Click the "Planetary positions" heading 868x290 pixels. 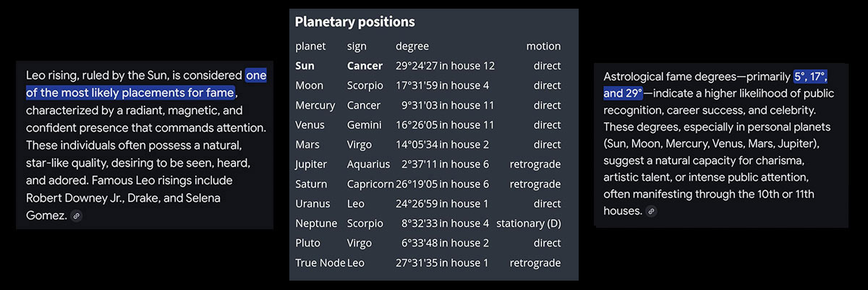(354, 22)
